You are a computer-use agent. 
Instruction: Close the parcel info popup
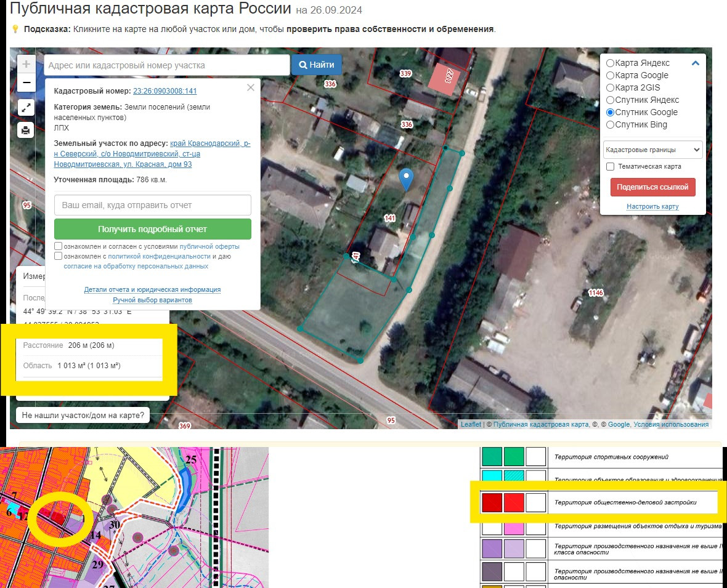[250, 87]
